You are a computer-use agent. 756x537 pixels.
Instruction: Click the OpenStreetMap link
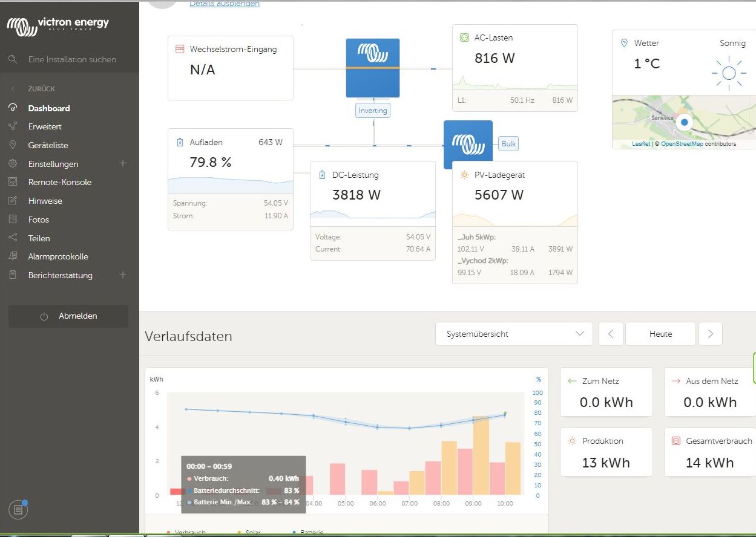coord(682,144)
